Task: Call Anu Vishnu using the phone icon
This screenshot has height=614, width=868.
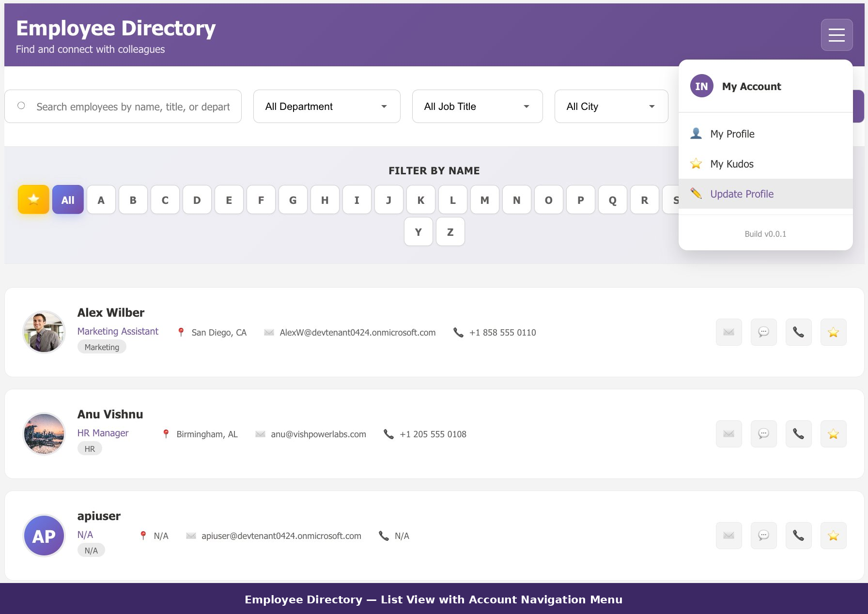Action: tap(798, 434)
